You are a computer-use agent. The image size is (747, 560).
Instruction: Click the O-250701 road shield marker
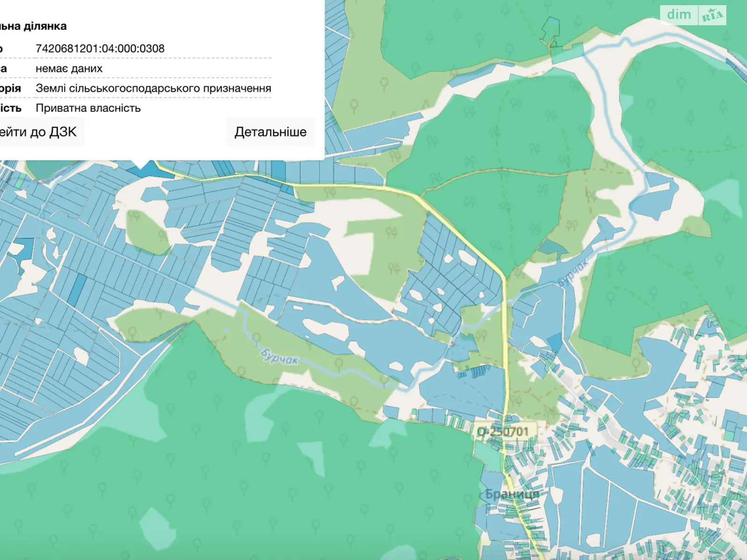click(503, 432)
